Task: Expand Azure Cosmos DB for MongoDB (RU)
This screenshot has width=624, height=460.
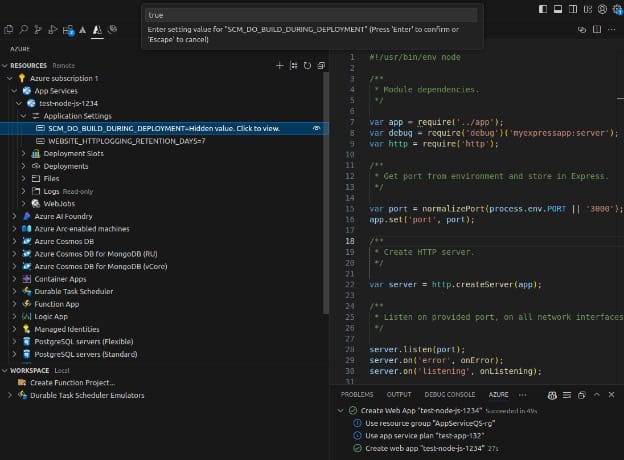Action: click(15, 254)
